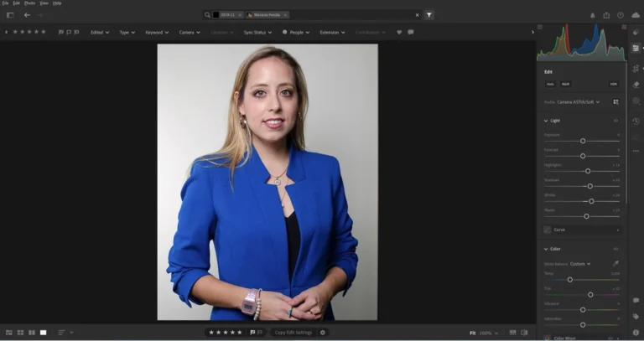Click Copy Edit Settings button
The height and width of the screenshot is (341, 644).
[293, 333]
